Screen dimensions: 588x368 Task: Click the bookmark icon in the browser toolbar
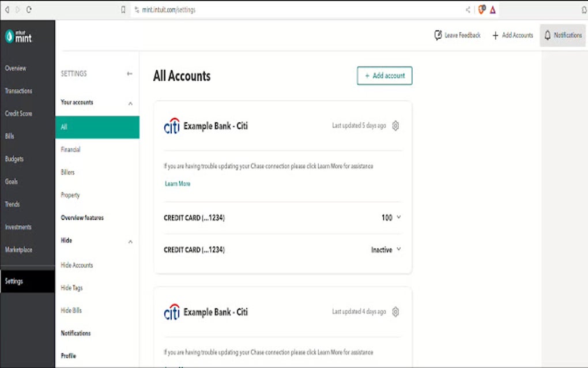(x=122, y=9)
